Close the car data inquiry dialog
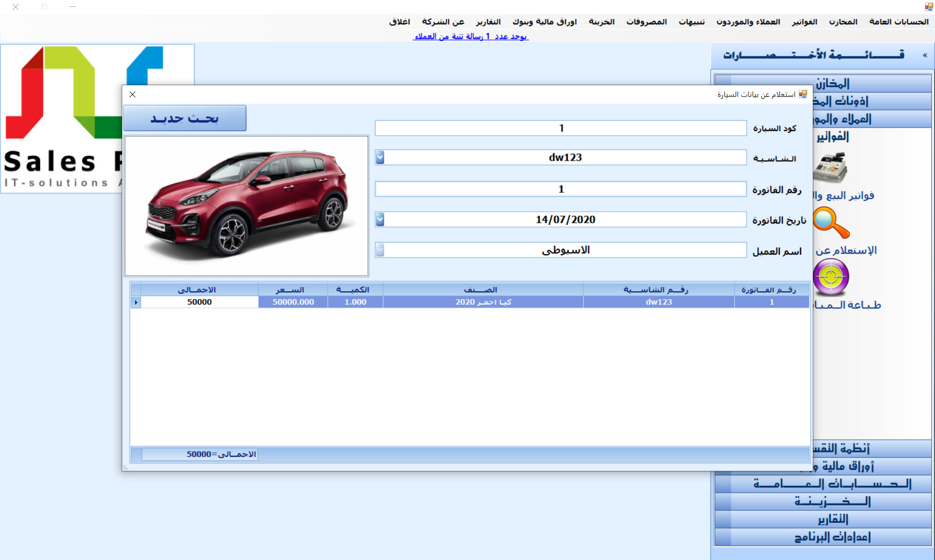Viewport: 935px width, 560px height. (132, 94)
